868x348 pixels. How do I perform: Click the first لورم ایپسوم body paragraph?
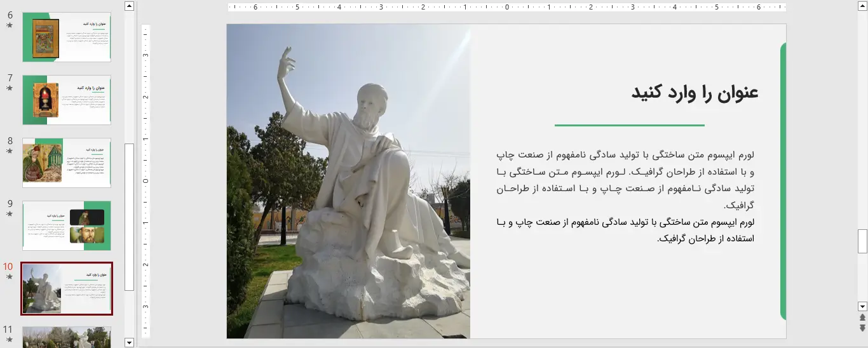click(626, 180)
